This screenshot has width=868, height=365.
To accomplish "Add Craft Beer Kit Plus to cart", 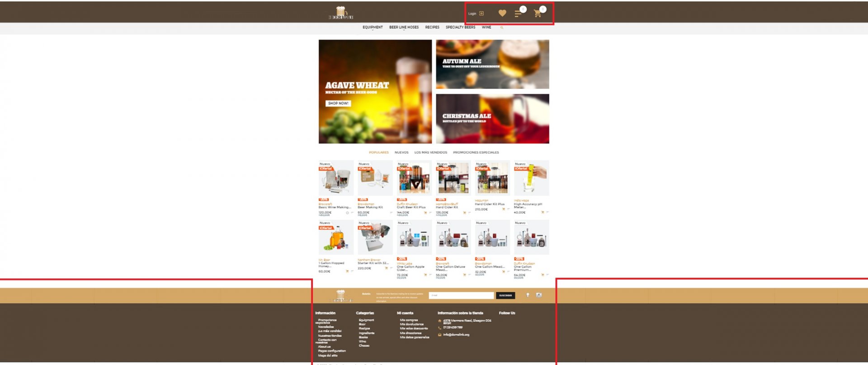I will coord(425,213).
